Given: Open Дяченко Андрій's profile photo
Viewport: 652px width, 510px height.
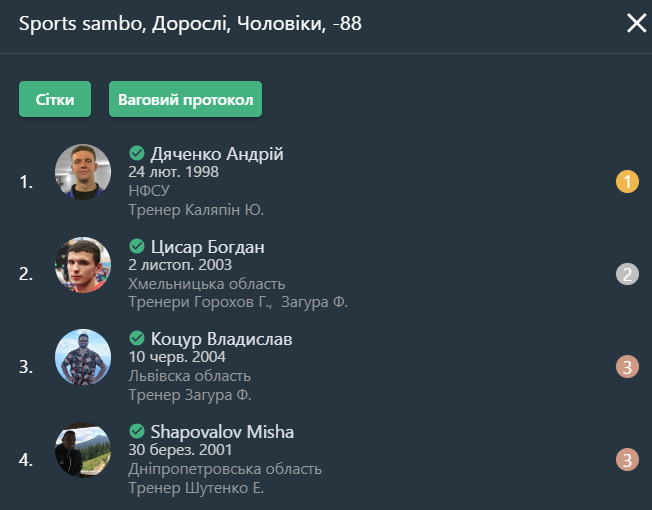Looking at the screenshot, I should click(x=83, y=172).
